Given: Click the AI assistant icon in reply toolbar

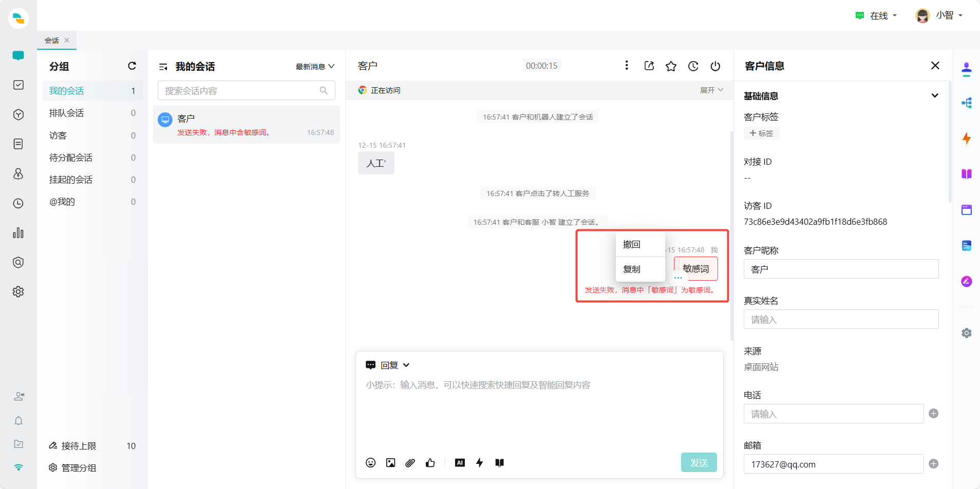Looking at the screenshot, I should pyautogui.click(x=460, y=463).
